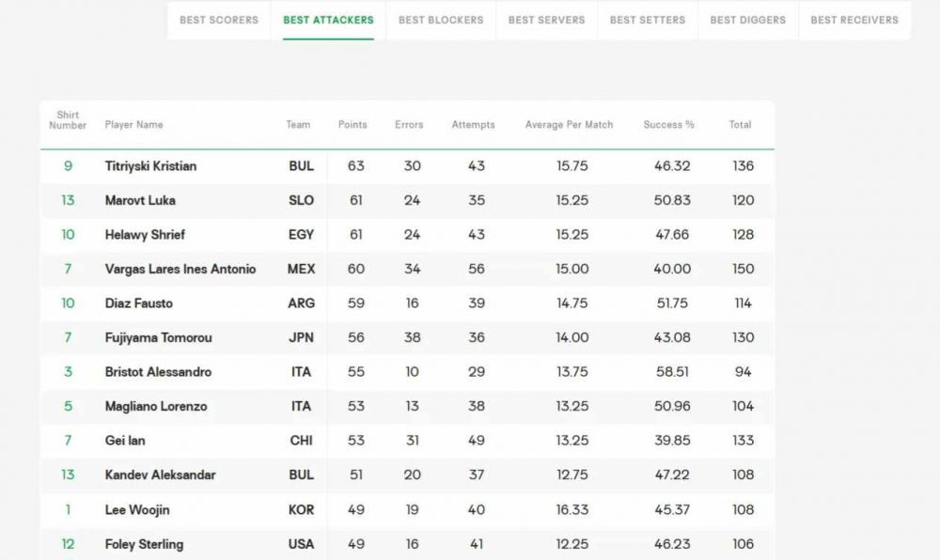
Task: Click player name Bristot Alessandro
Action: 158,372
